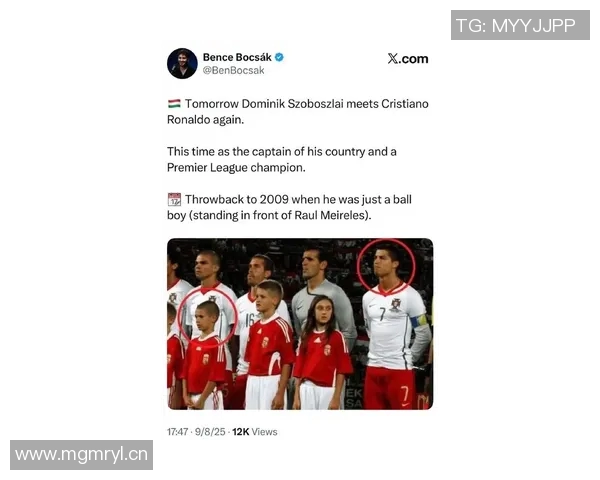The image size is (600, 480).
Task: Click the www.mgmryl.cn watermark banner
Action: click(82, 455)
